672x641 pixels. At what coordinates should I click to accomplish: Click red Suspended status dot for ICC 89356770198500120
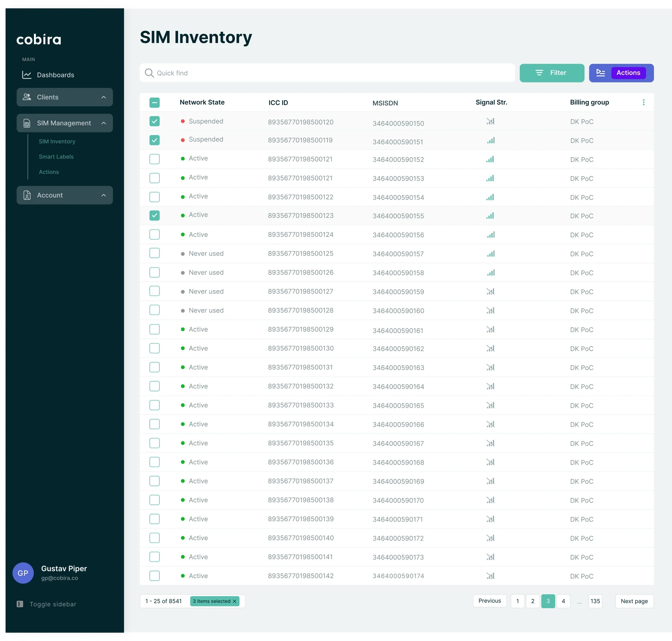point(183,121)
